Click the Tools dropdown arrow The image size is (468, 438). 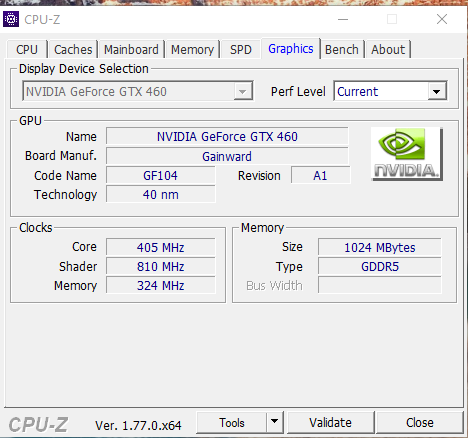(x=274, y=422)
